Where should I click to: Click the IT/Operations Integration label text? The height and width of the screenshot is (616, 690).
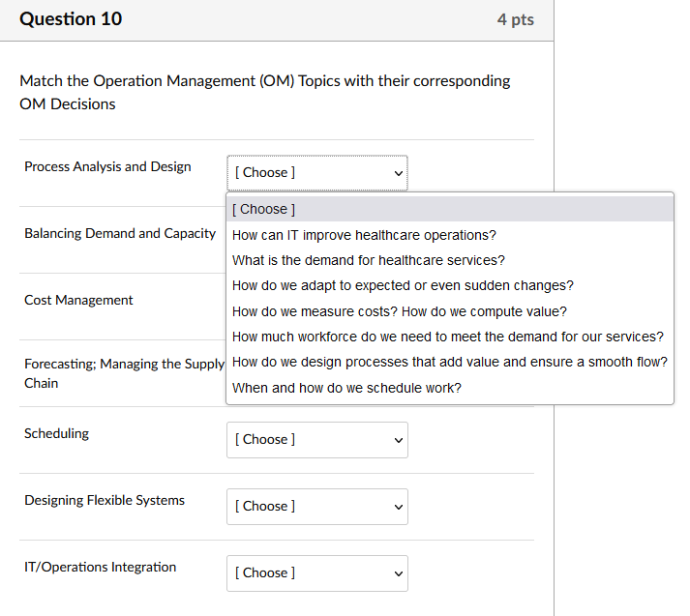point(101,567)
